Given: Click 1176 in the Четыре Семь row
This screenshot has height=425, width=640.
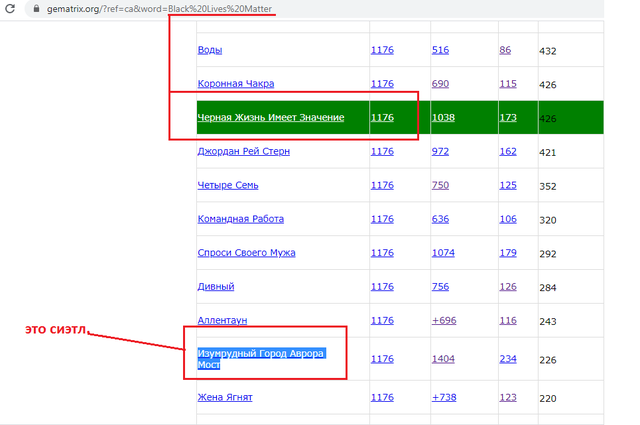Looking at the screenshot, I should coord(382,185).
